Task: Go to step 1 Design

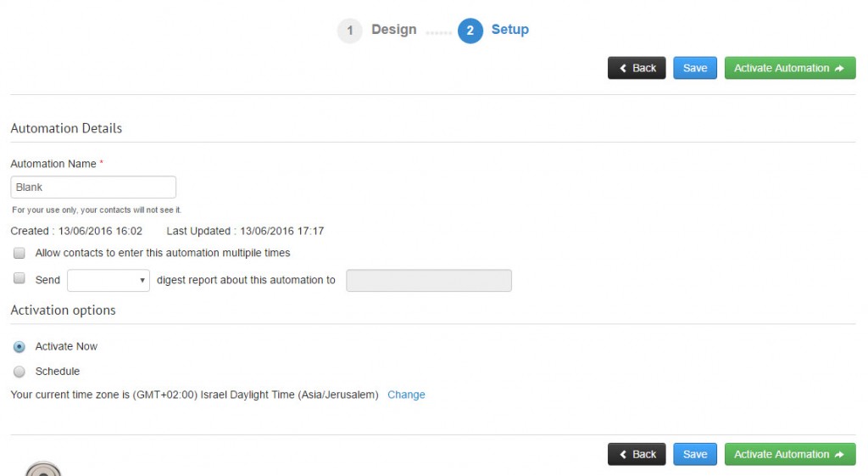Action: [x=393, y=30]
